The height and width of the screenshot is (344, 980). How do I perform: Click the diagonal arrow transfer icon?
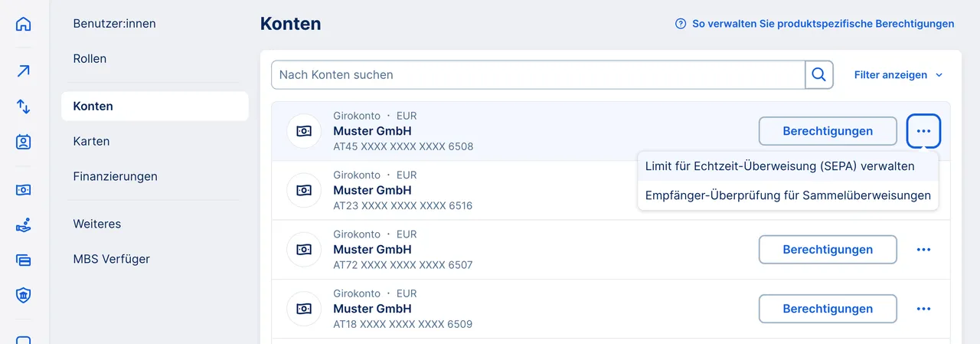24,71
